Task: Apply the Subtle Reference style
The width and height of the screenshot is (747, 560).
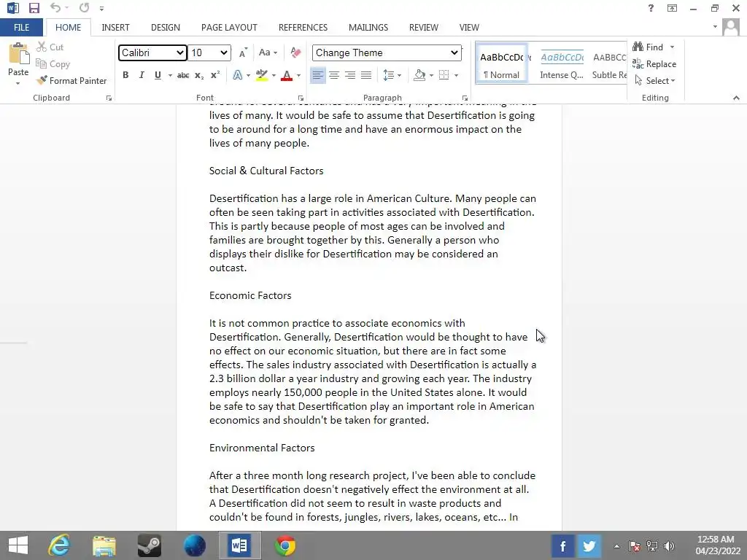Action: (609, 65)
